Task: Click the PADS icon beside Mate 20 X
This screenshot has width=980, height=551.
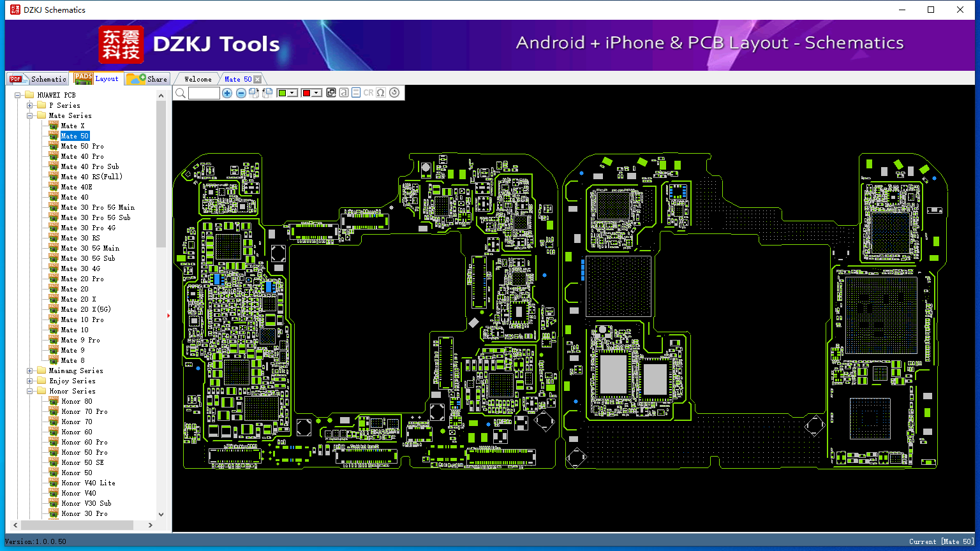Action: pos(54,299)
